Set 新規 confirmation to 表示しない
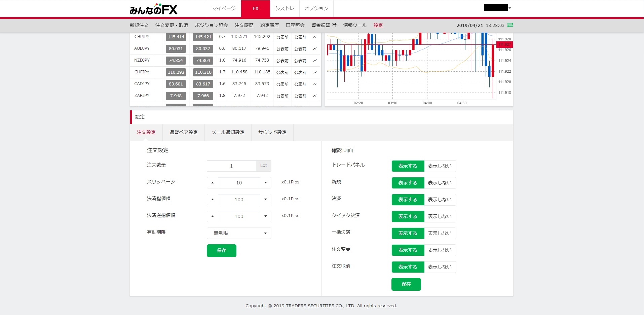Screen dimensions: 644x315 [x=440, y=183]
